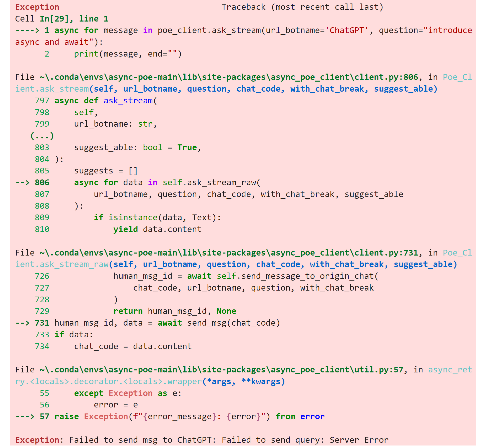Click the Traceback (most recent call last) label
This screenshot has height=448, width=480.
coord(302,7)
